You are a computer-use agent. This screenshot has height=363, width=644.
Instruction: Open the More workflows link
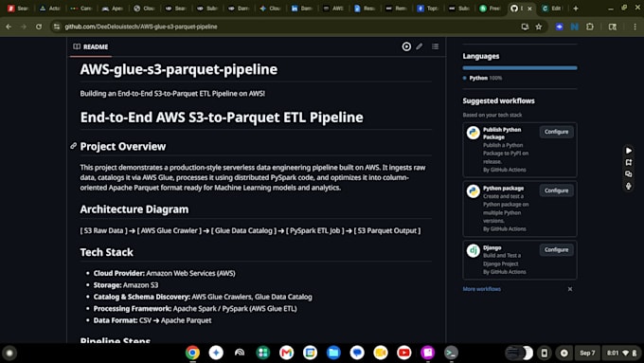pyautogui.click(x=481, y=289)
